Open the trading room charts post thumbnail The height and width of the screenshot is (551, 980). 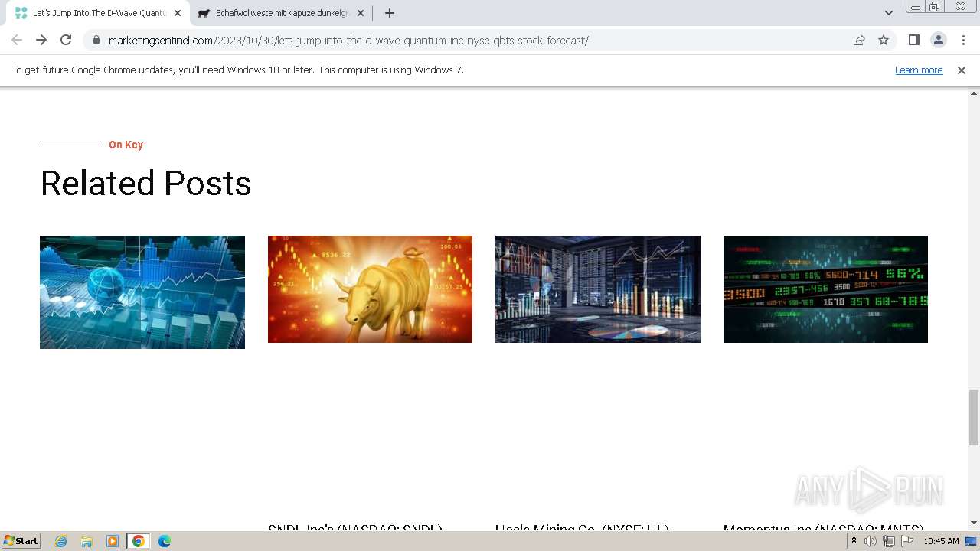click(598, 289)
